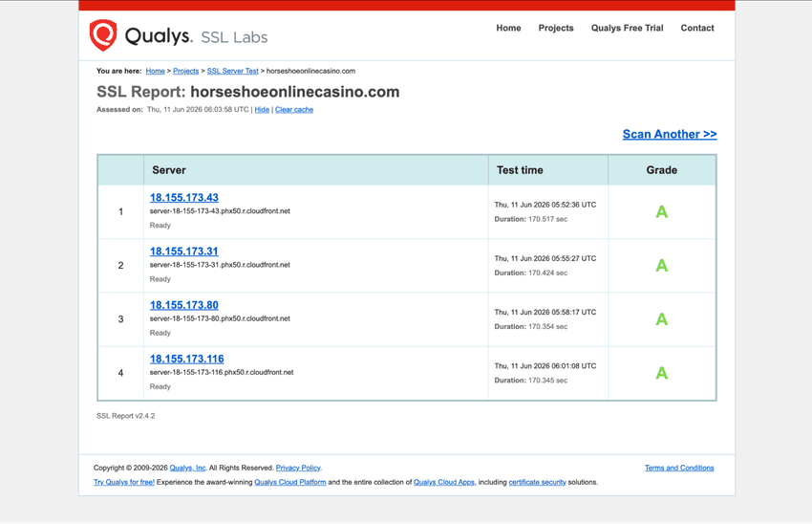This screenshot has height=524, width=812.
Task: Click the Clear cache link
Action: coord(294,109)
